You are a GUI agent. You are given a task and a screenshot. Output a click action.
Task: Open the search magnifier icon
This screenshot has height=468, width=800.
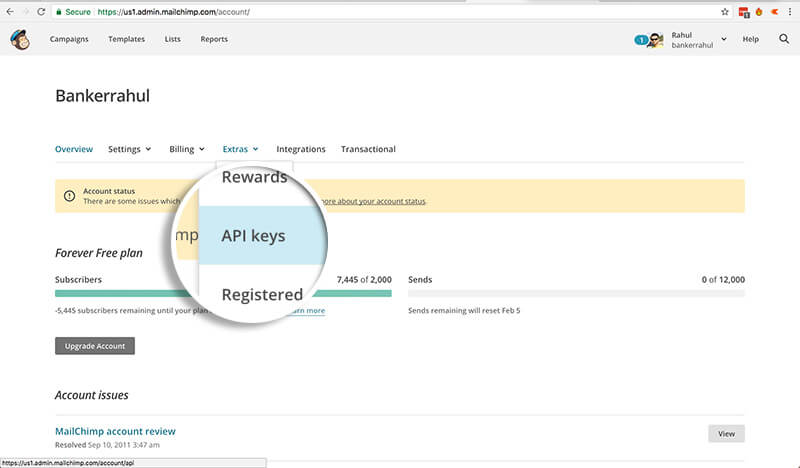[x=784, y=39]
